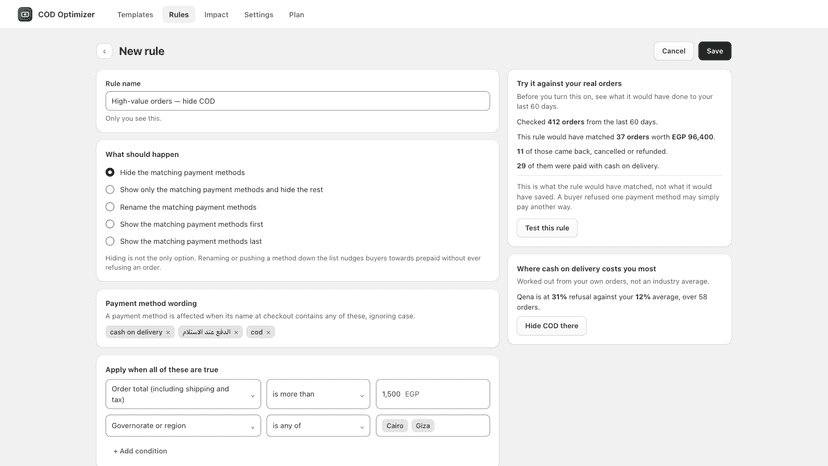Click the "New rule" page title
This screenshot has height=466, width=828.
142,51
